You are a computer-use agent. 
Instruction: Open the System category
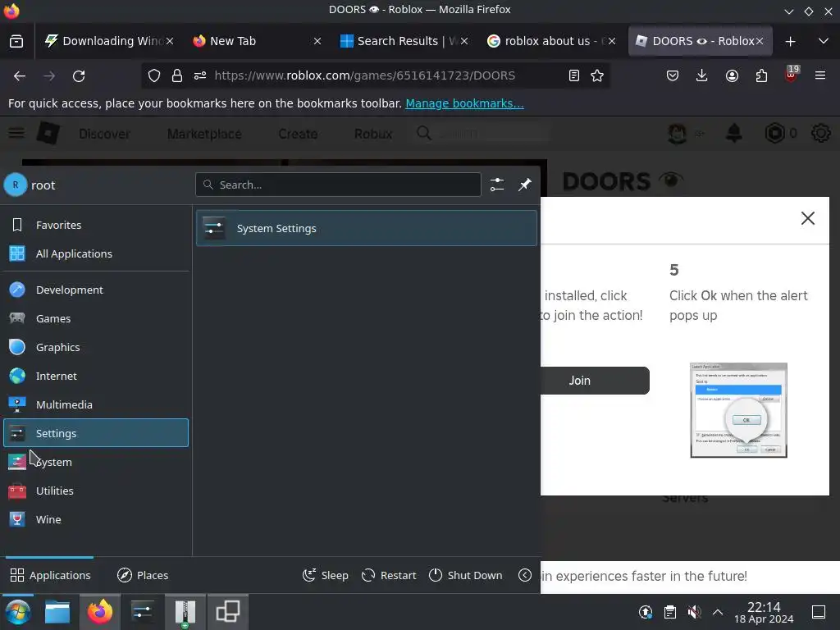tap(96, 462)
